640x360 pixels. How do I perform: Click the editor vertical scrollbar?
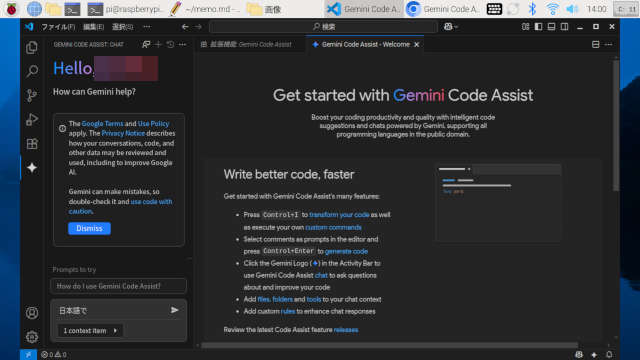pyautogui.click(x=616, y=126)
